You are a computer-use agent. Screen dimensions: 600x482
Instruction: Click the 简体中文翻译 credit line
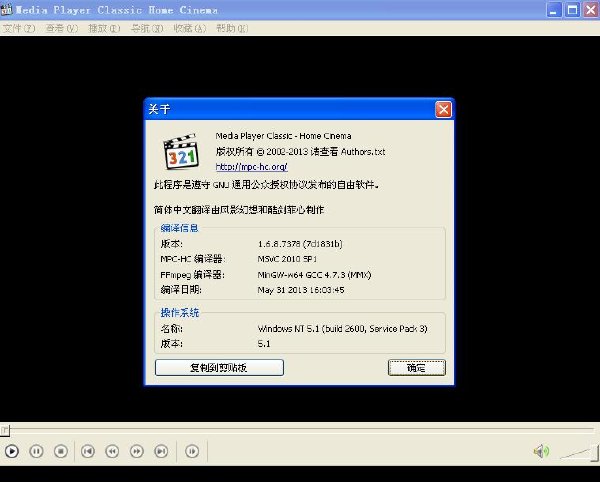click(x=239, y=210)
